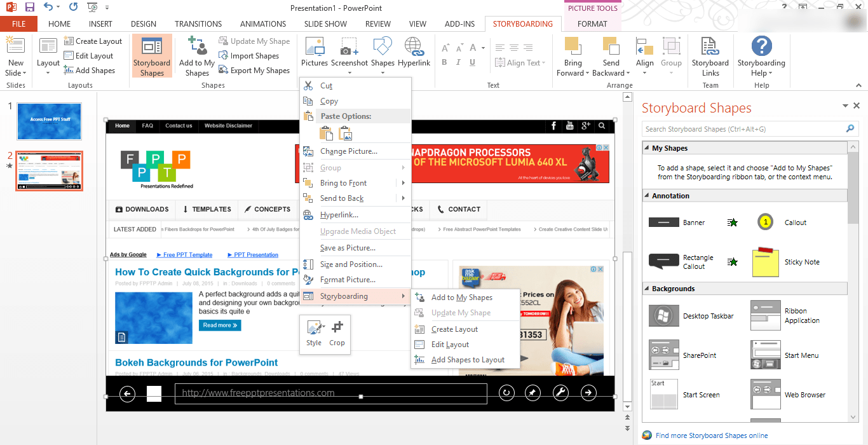
Task: Collapse the Backgrounds section
Action: (648, 289)
